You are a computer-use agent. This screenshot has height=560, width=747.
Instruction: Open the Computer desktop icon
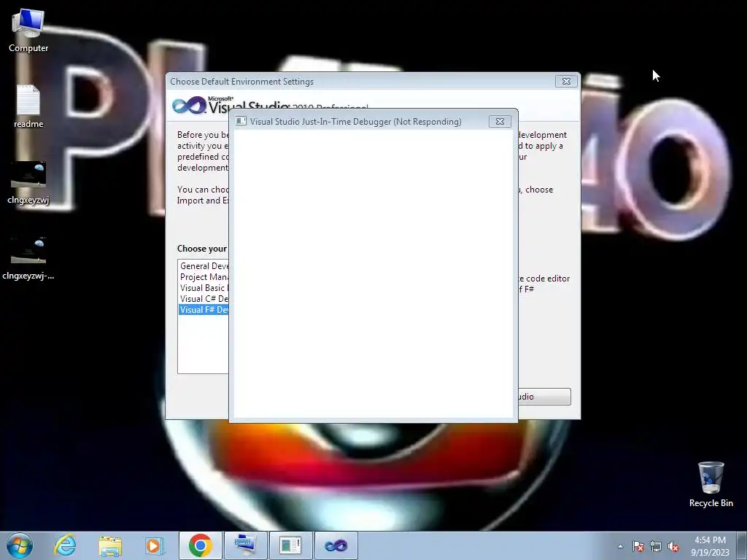click(x=28, y=30)
